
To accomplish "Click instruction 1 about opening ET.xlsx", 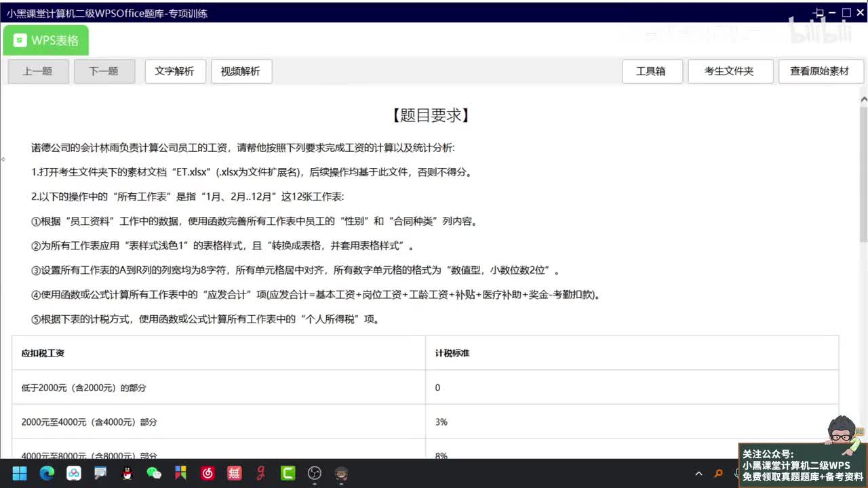I will [252, 172].
